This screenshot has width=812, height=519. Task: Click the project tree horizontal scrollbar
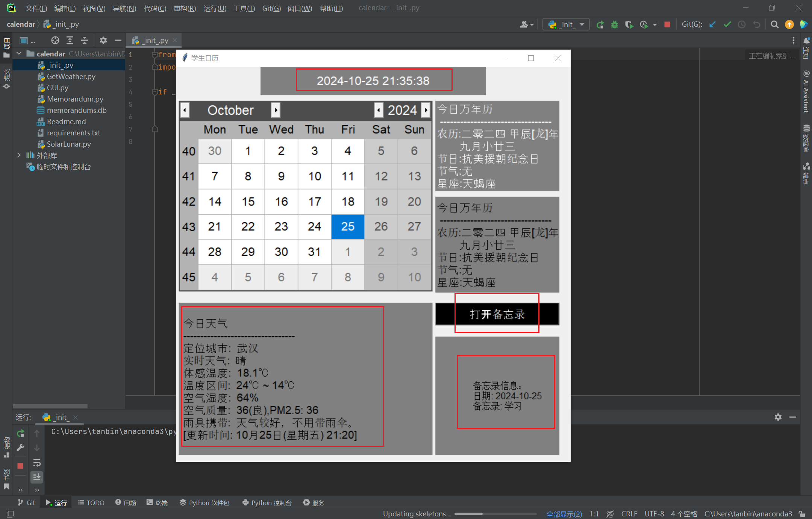50,406
